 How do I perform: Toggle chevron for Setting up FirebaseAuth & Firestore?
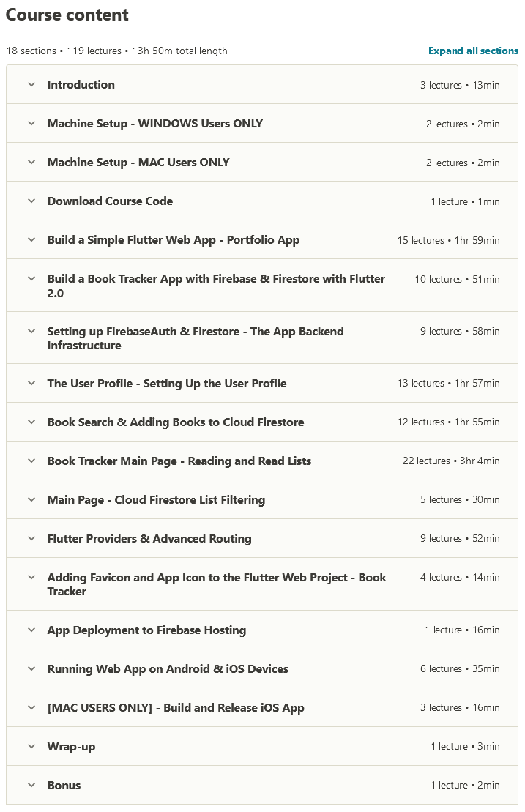pos(31,331)
